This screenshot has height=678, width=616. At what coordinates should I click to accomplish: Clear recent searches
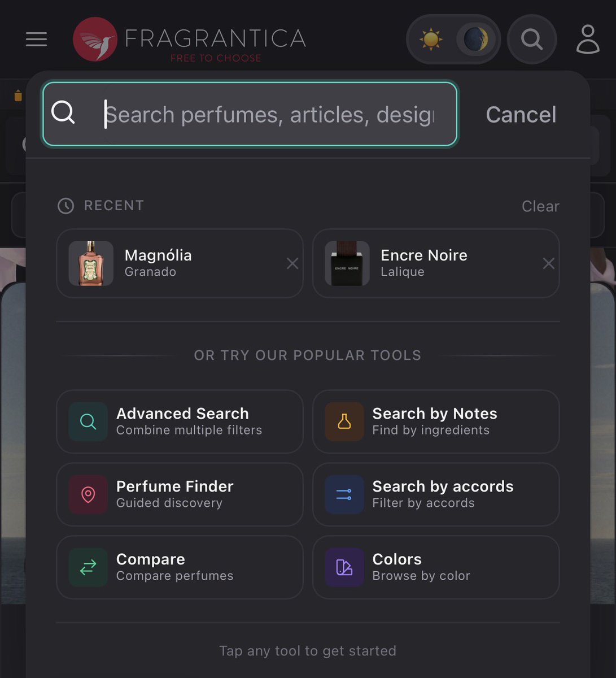point(540,206)
